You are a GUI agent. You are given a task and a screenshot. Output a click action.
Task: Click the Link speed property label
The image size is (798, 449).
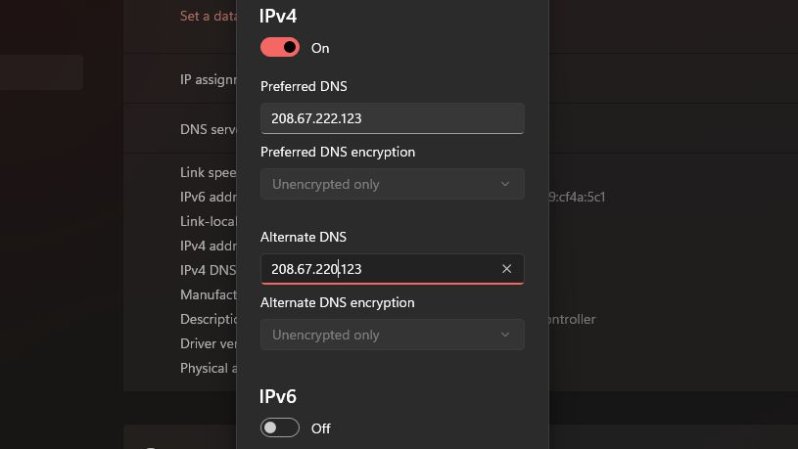pos(207,173)
